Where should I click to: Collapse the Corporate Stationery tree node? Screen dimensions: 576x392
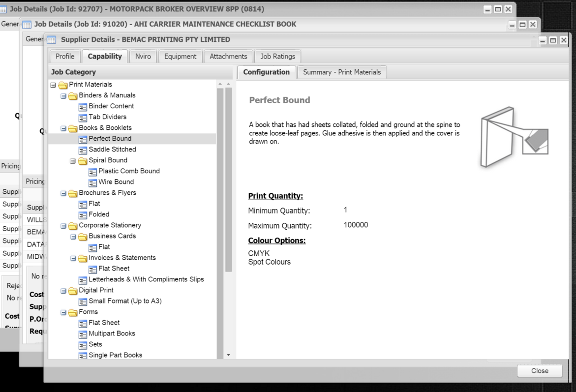pyautogui.click(x=63, y=225)
